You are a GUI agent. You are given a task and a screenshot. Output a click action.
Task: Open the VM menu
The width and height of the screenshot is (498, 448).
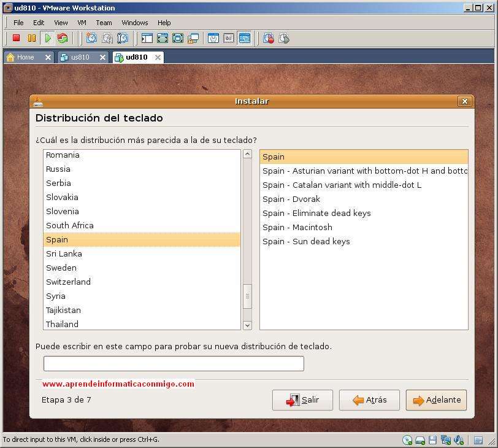82,23
